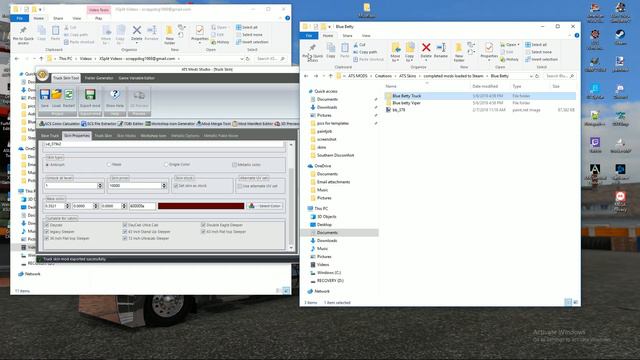Viewport: 640px width, 360px height.
Task: Click the Load project folder icon
Action: 56,95
